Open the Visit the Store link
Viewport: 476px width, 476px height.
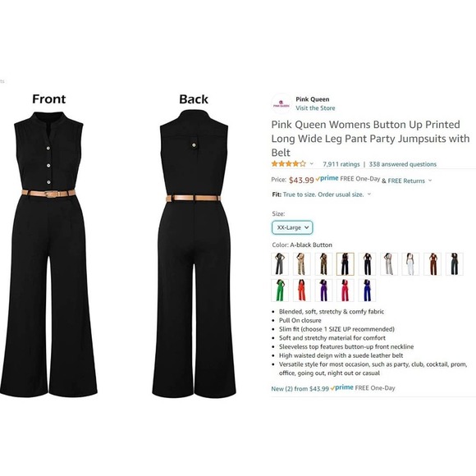(315, 108)
